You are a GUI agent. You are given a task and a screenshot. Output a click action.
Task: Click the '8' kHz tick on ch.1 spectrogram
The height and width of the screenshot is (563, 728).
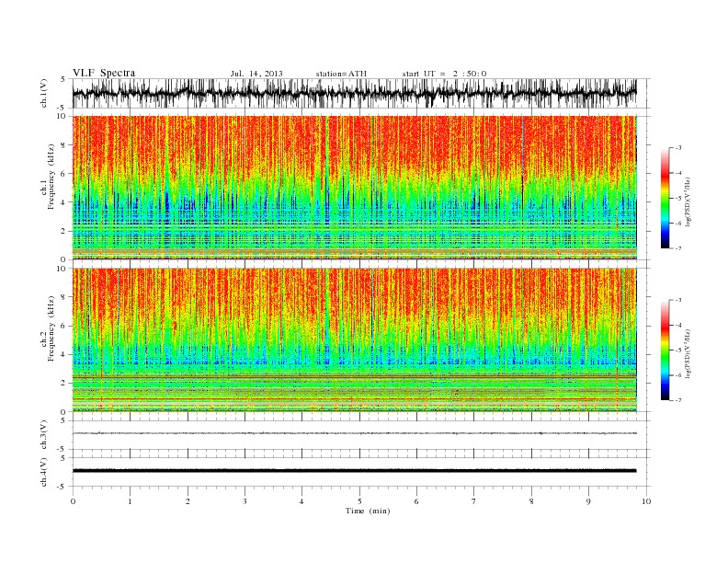(63, 145)
